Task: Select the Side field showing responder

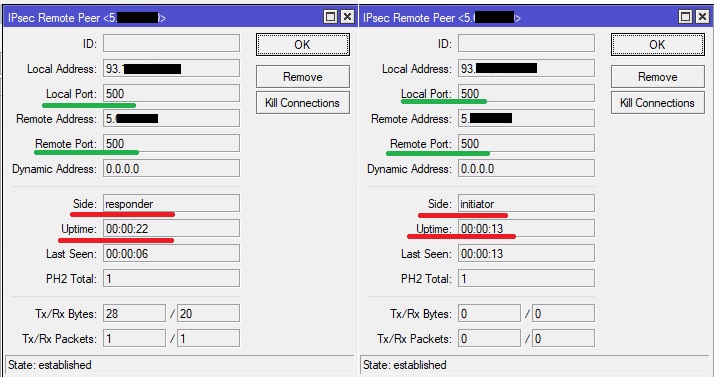Action: pyautogui.click(x=171, y=203)
